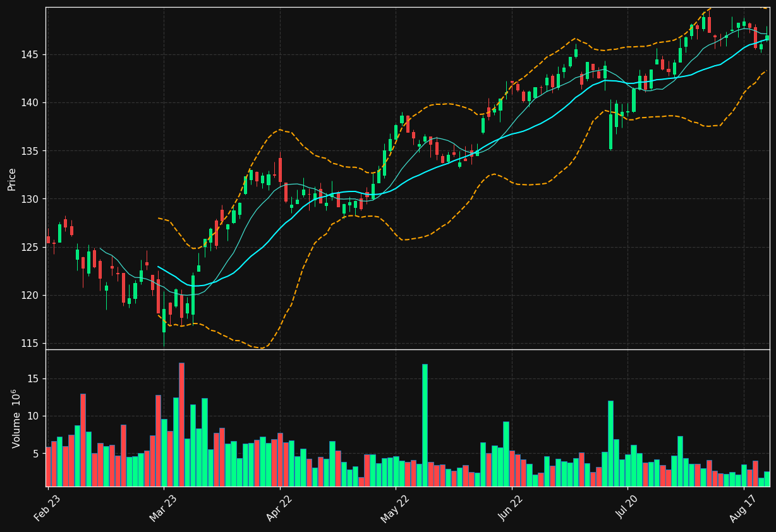Click the 15 volume axis label

pyautogui.click(x=33, y=378)
